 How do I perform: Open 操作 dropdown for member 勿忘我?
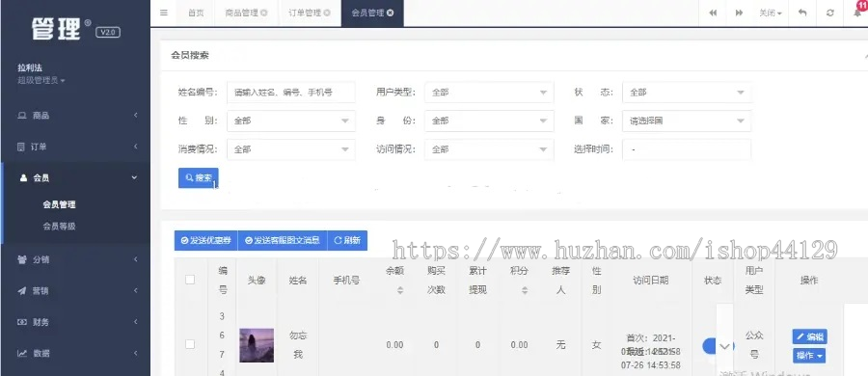coord(809,356)
